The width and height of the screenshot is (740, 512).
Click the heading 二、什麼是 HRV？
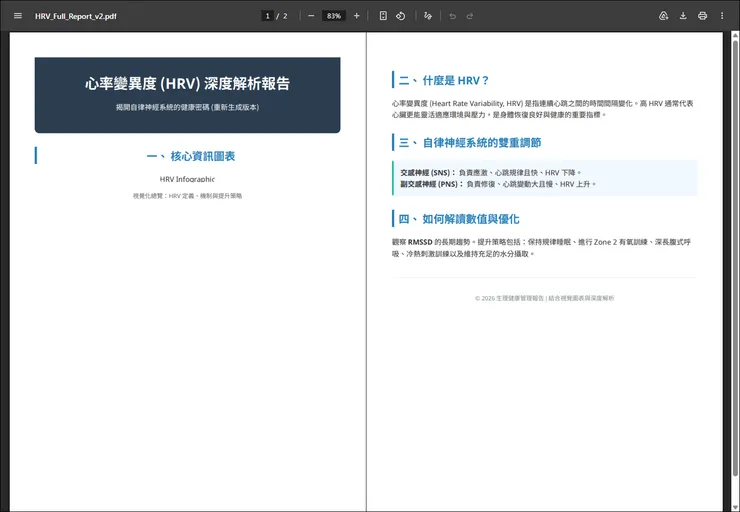point(444,80)
